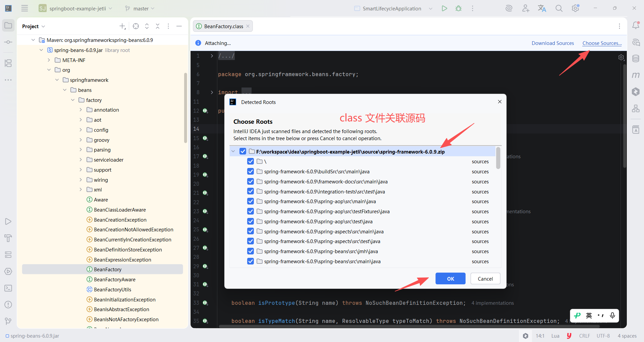
Task: Click the UTF-8 encoding in status bar
Action: (603, 336)
